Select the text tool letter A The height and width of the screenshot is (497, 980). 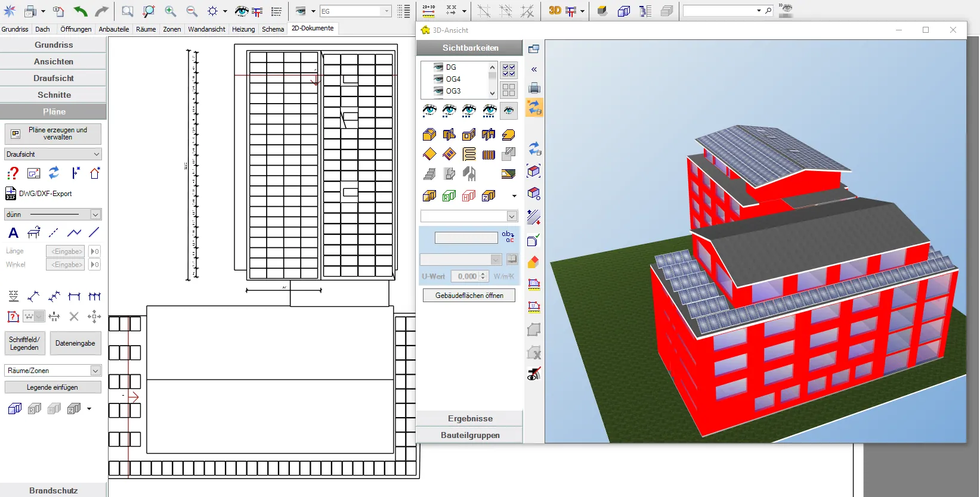click(x=13, y=233)
